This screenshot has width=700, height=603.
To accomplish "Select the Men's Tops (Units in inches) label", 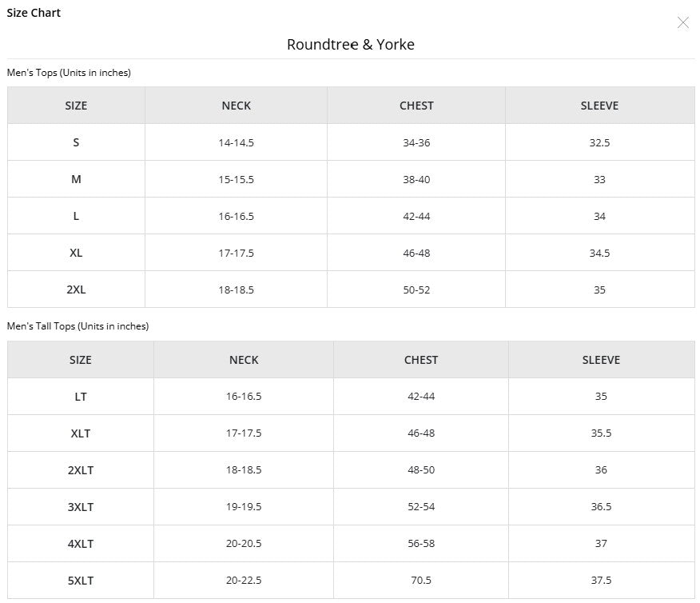I will [x=69, y=73].
